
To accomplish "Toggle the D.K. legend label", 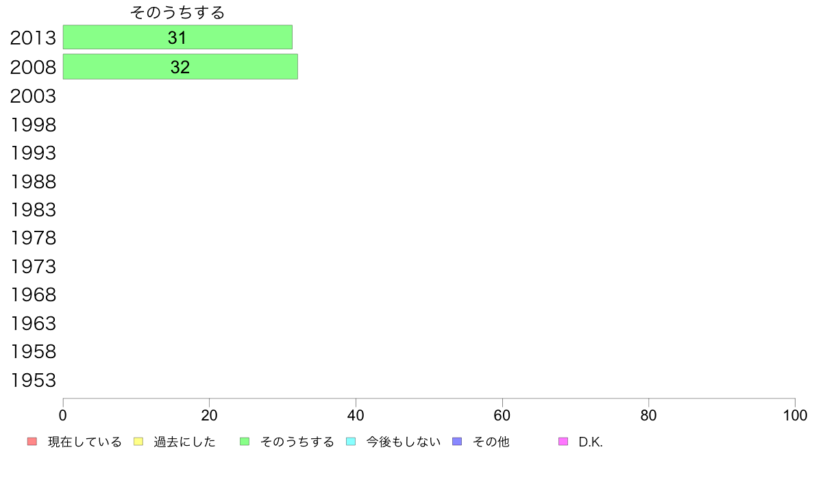I will pyautogui.click(x=590, y=442).
